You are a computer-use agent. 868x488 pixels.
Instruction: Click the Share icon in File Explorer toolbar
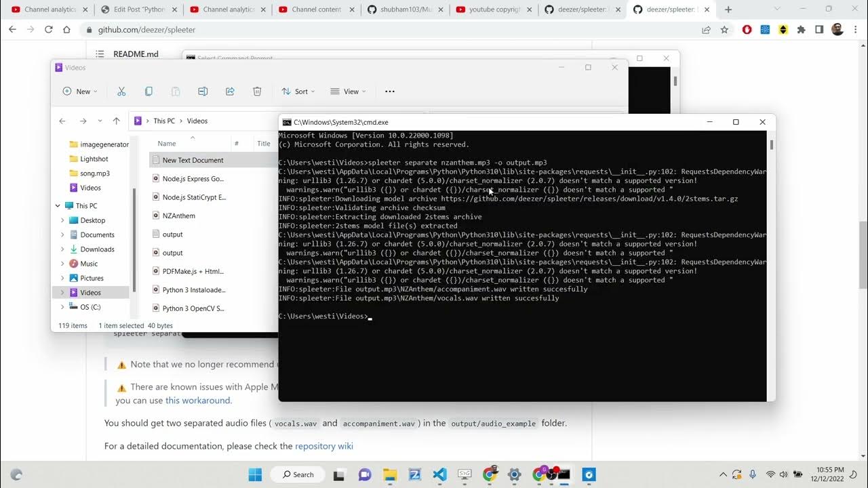(x=230, y=91)
